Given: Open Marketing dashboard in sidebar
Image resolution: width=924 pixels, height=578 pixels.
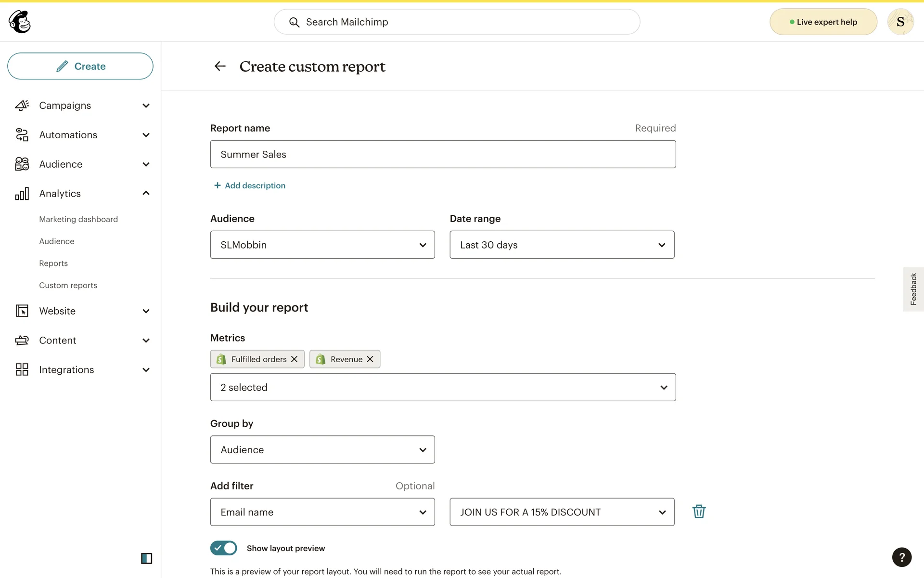Looking at the screenshot, I should pyautogui.click(x=78, y=219).
